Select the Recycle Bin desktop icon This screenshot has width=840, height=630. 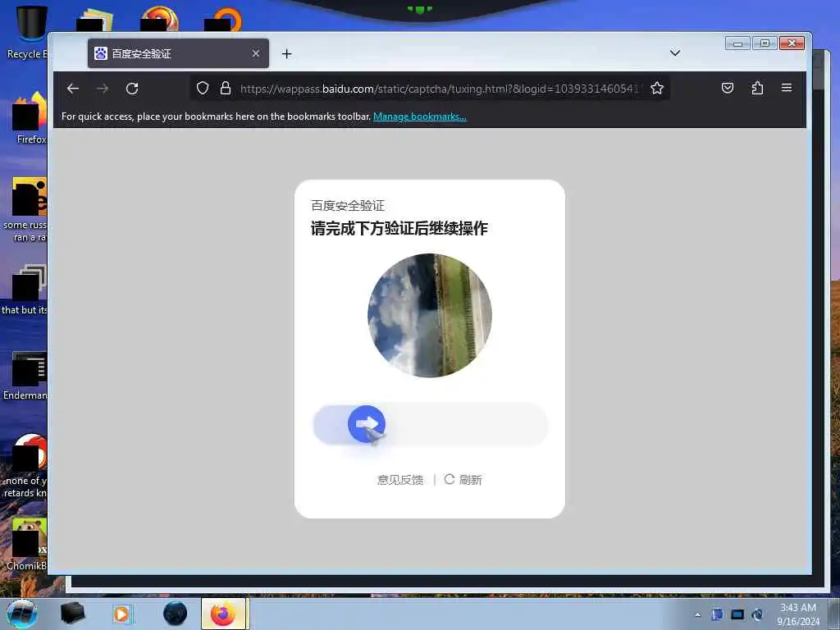(27, 33)
